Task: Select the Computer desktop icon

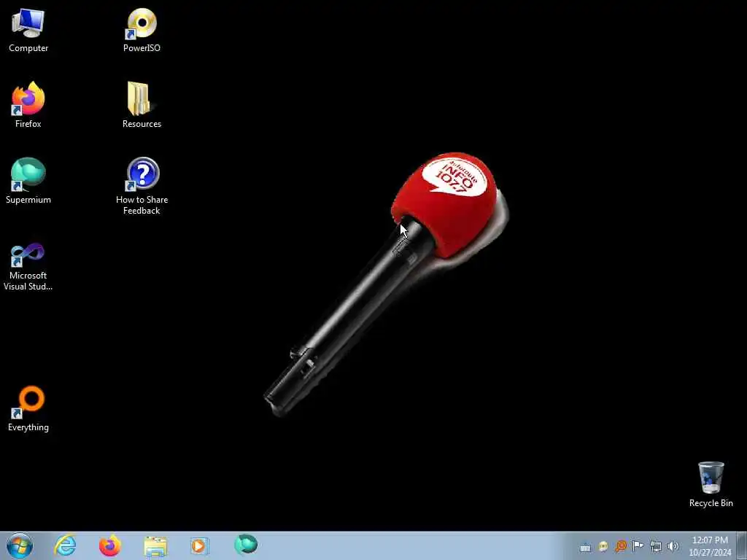Action: [28, 31]
